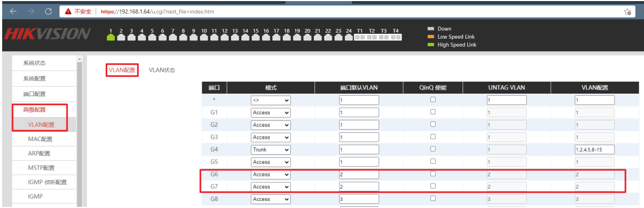Screen dimensions: 644x208
Task: Open mode dropdown for port G7
Action: (271, 187)
